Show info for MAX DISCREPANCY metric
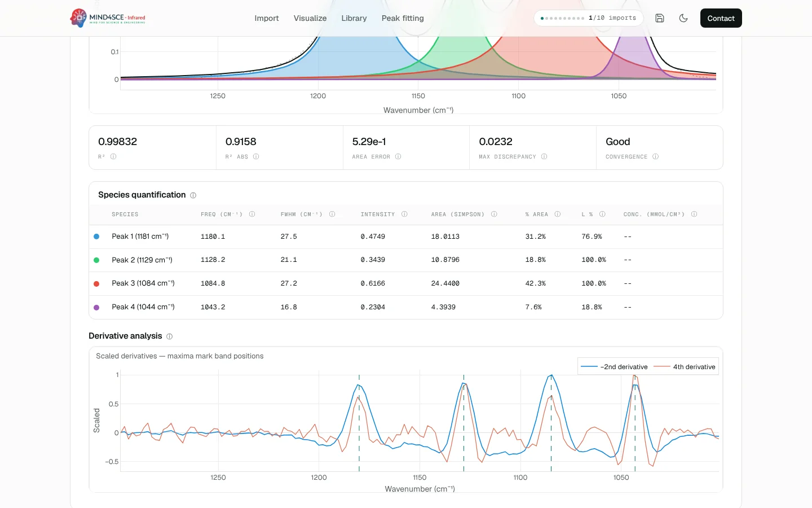812x508 pixels. [544, 156]
